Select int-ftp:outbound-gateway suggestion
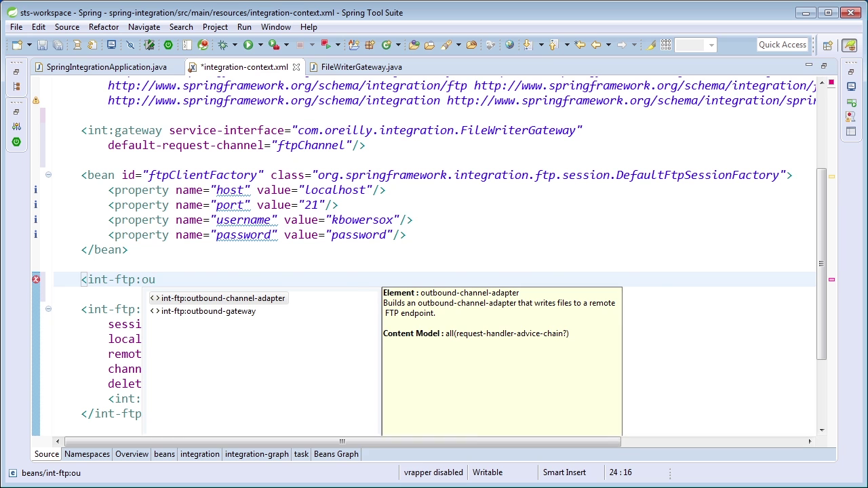This screenshot has width=868, height=488. click(203, 311)
